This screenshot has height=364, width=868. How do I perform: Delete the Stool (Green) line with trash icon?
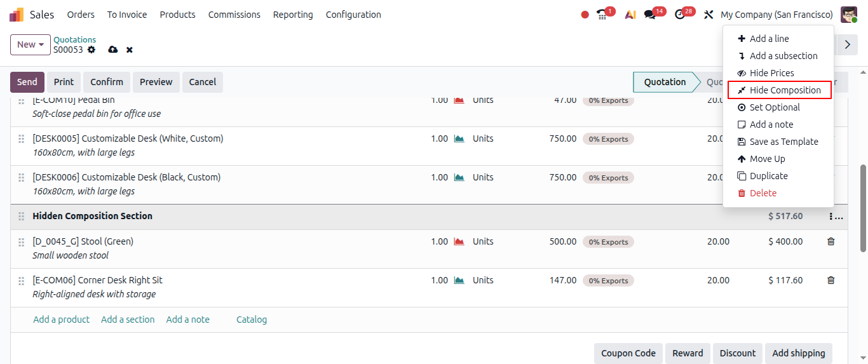831,241
